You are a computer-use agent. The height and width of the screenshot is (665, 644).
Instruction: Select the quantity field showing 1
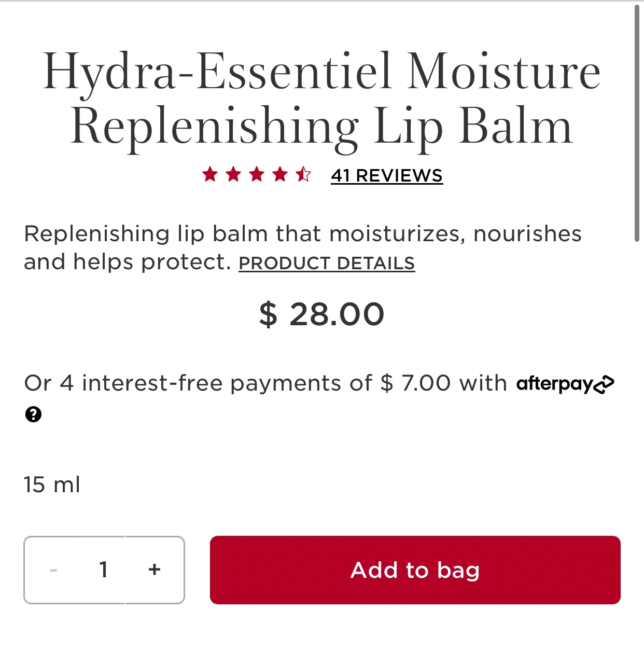(x=104, y=570)
